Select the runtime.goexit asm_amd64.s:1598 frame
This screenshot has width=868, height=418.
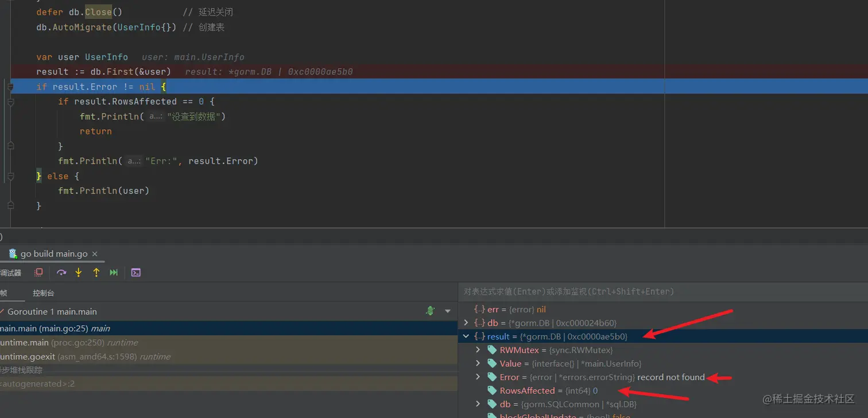[x=228, y=357]
